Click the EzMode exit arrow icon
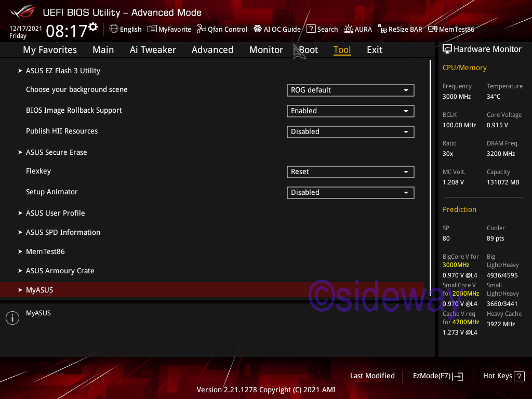 (x=458, y=376)
